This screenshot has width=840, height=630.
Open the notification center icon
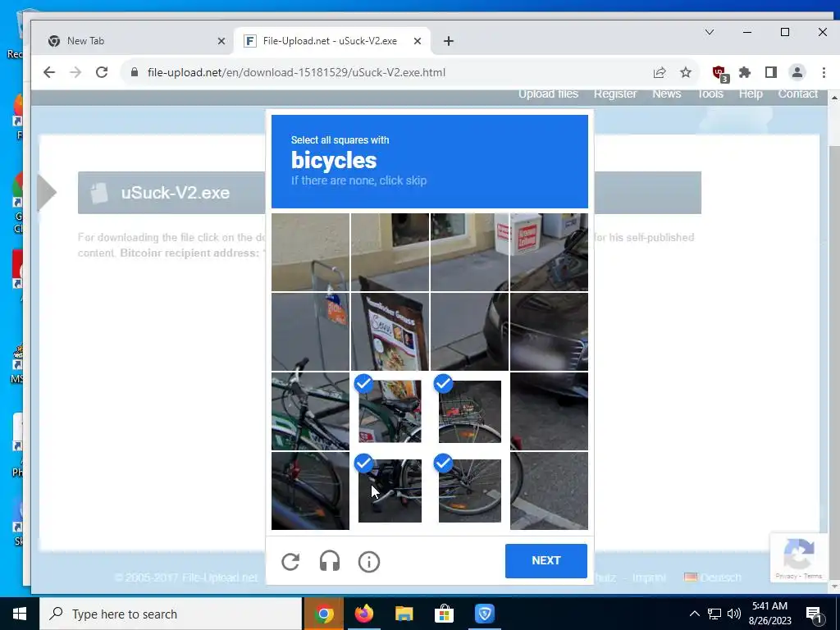tap(814, 614)
